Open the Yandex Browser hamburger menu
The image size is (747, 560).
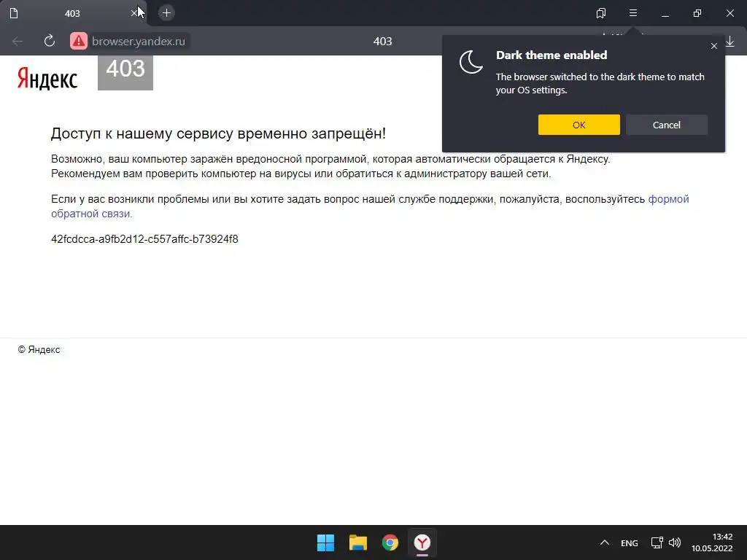coord(633,13)
